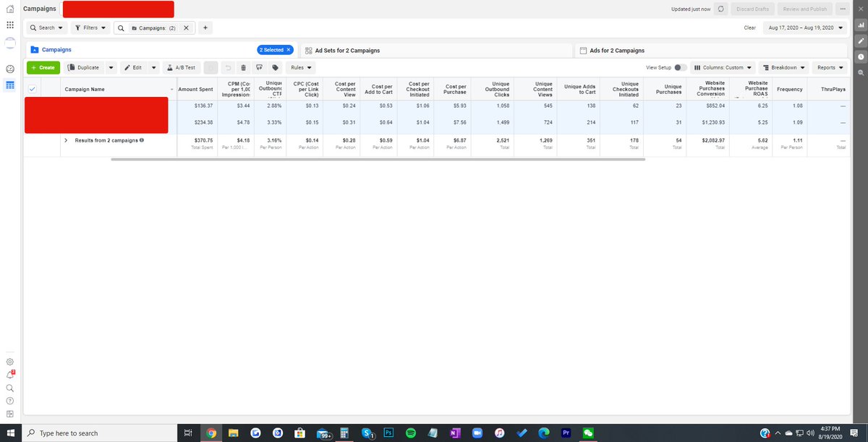Expand the Results from 2 campaigns row

(65, 140)
